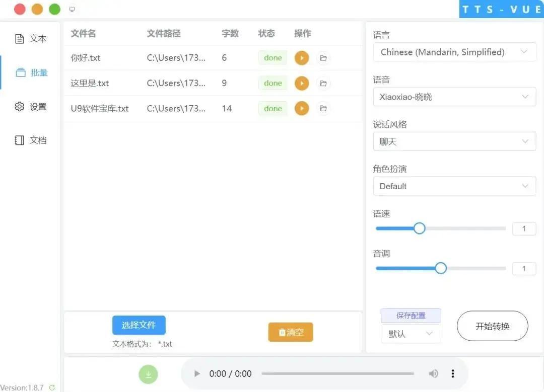
Task: Click the 音调 pitch value field
Action: point(523,269)
